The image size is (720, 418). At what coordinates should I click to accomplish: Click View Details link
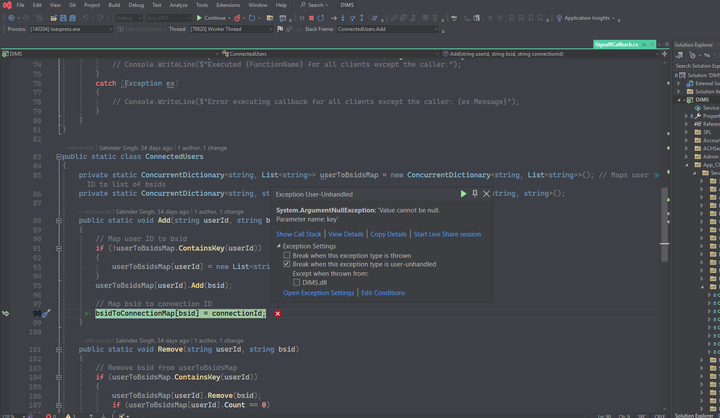tap(346, 234)
